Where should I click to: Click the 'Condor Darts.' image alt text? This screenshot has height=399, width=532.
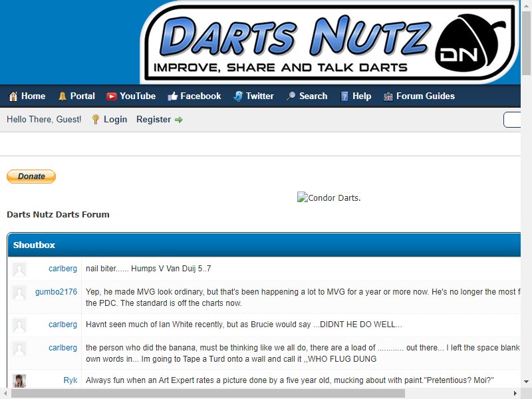point(334,198)
